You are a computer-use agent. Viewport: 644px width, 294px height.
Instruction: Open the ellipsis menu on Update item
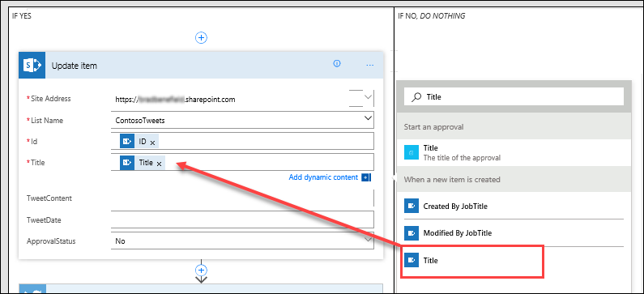[369, 66]
